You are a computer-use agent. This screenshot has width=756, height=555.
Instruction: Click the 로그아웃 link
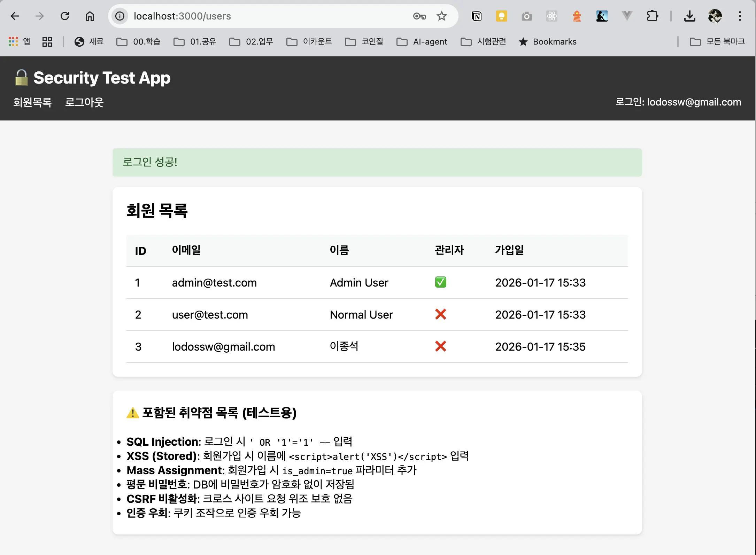coord(84,102)
